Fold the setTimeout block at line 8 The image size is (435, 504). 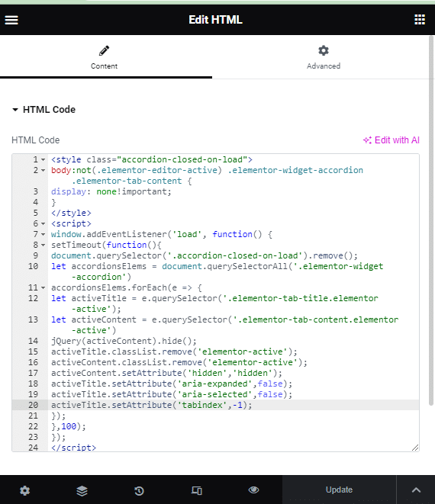(43, 245)
